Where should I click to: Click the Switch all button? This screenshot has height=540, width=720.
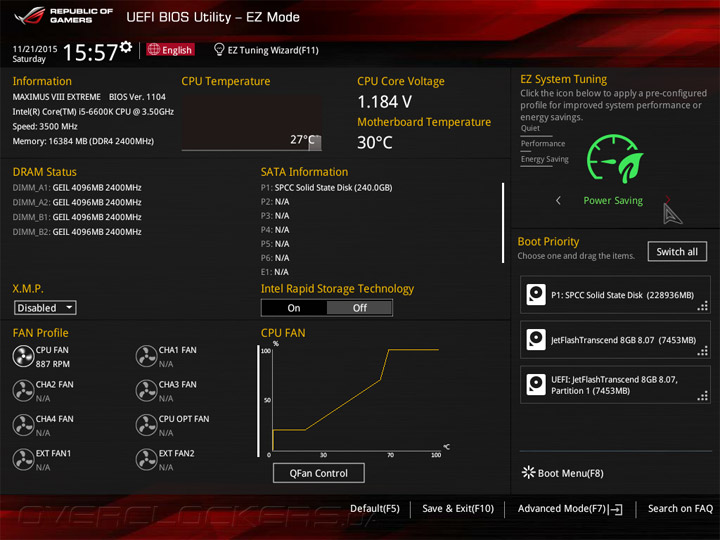point(677,252)
